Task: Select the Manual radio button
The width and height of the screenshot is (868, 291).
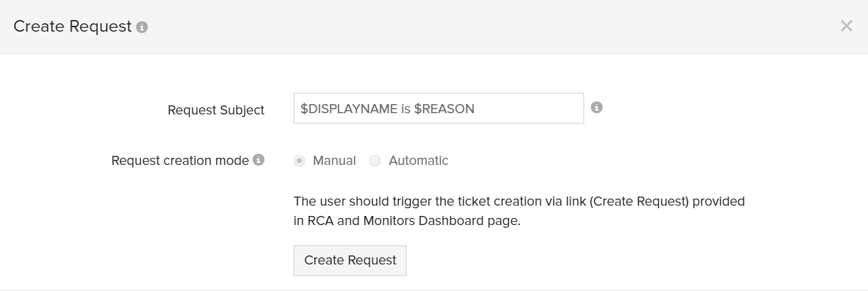Action: tap(300, 161)
